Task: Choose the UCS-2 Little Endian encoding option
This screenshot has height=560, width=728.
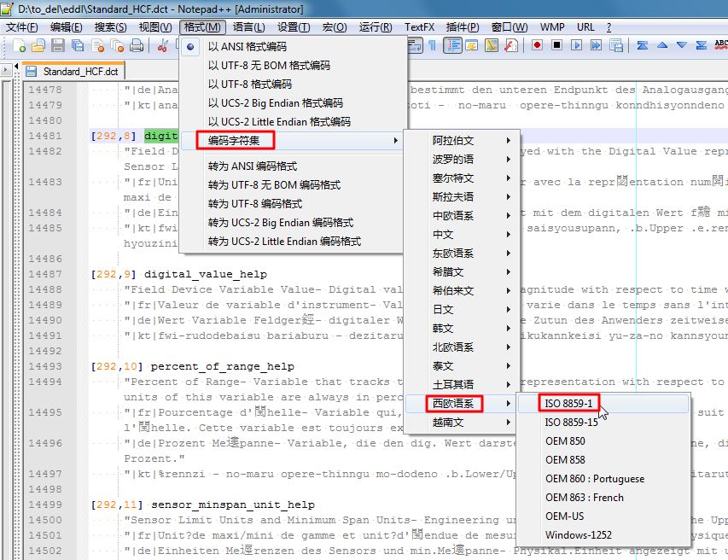Action: (279, 121)
